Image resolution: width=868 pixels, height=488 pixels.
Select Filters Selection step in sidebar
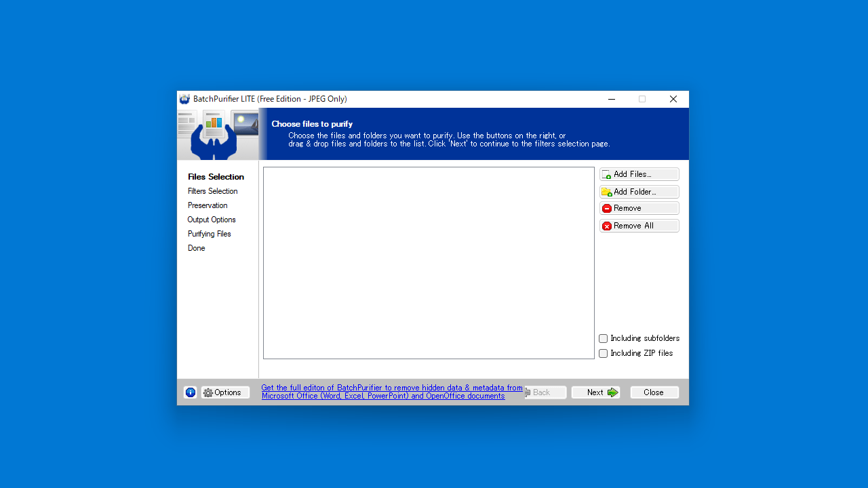click(x=212, y=191)
